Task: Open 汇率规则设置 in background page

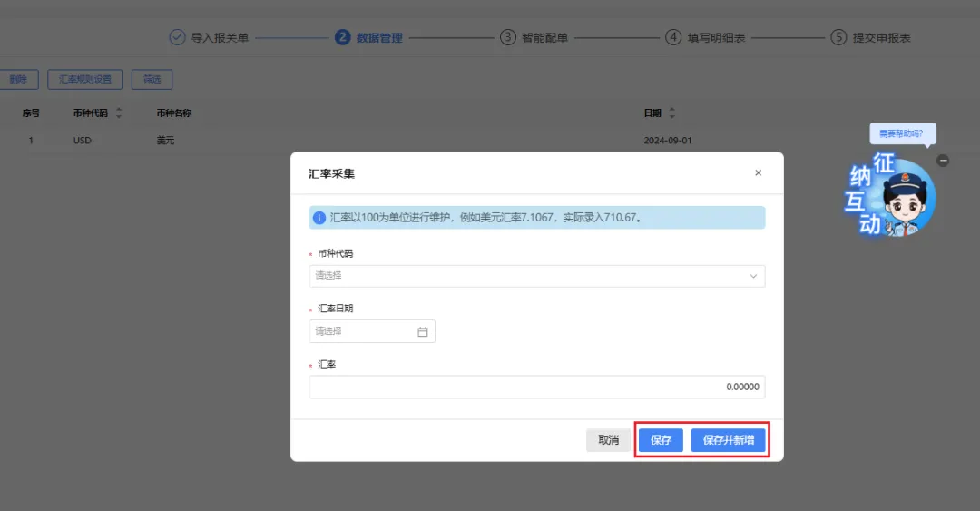Action: tap(85, 80)
